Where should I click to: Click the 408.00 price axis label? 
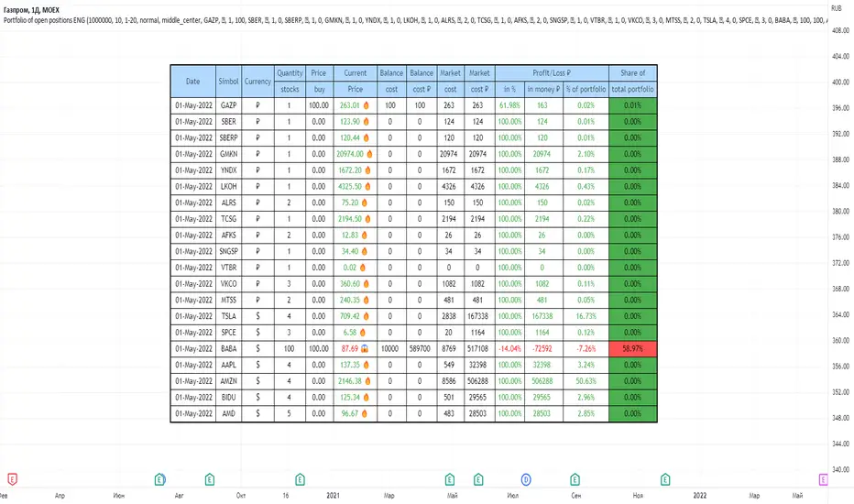(x=840, y=30)
